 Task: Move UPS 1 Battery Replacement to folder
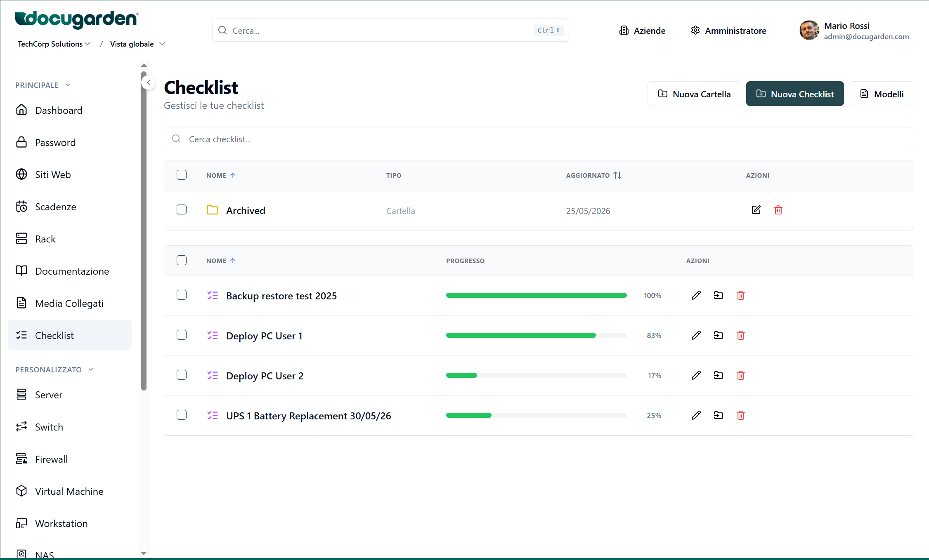pyautogui.click(x=719, y=415)
